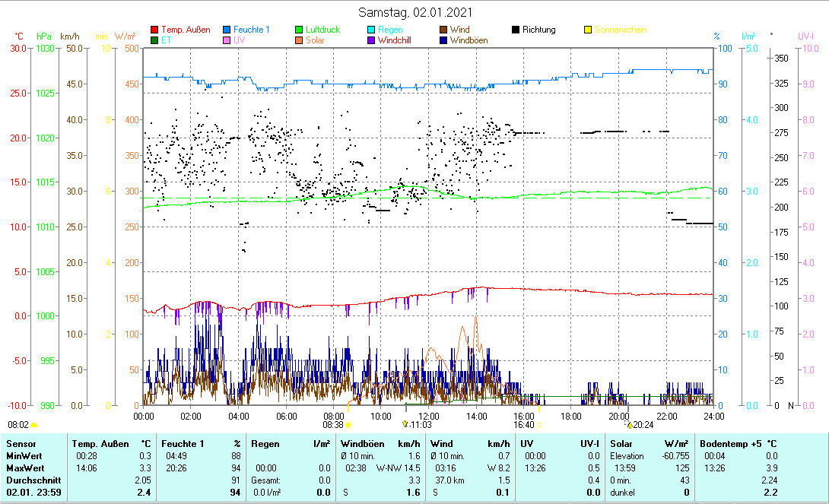This screenshot has width=829, height=504.
Task: Click the cyan Regen legend square
Action: [371, 30]
